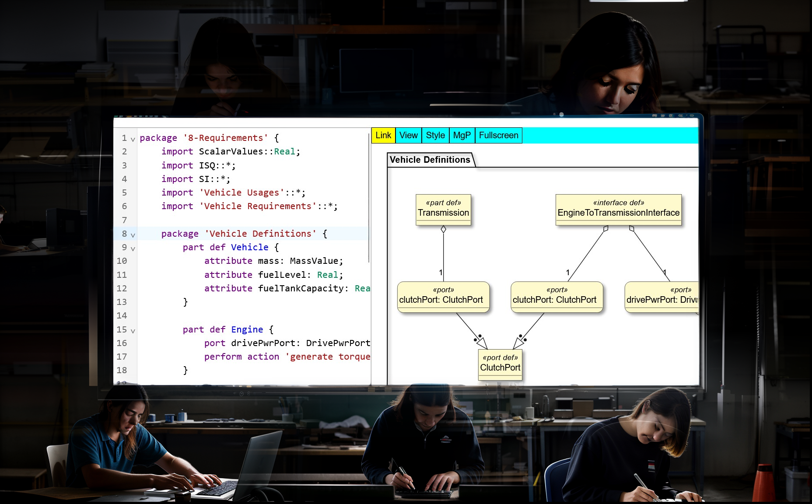Click the code editor vertical scrollbar
Image resolution: width=812 pixels, height=504 pixels.
[369, 197]
